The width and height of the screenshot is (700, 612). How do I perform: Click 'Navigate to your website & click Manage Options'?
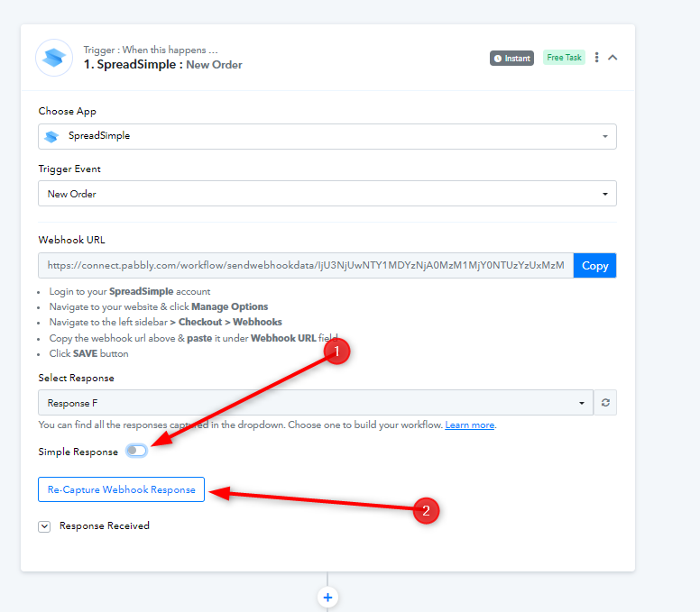[159, 306]
